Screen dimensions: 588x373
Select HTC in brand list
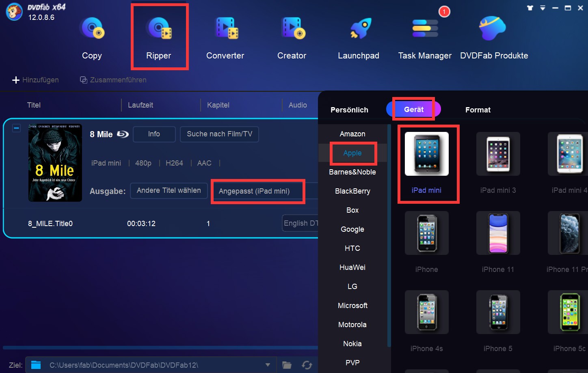(352, 248)
